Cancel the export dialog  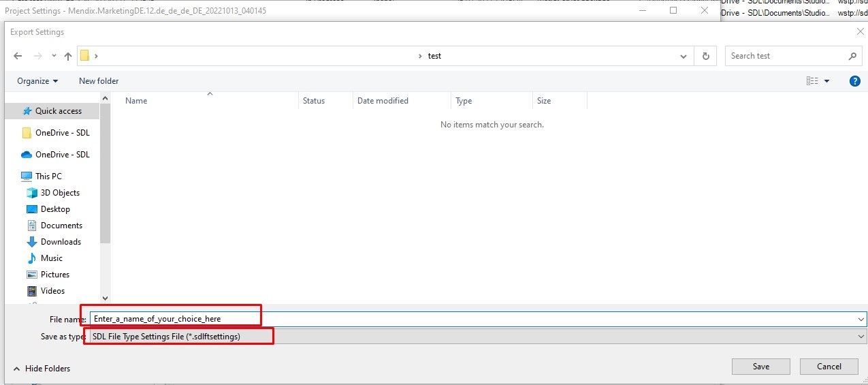pos(829,367)
